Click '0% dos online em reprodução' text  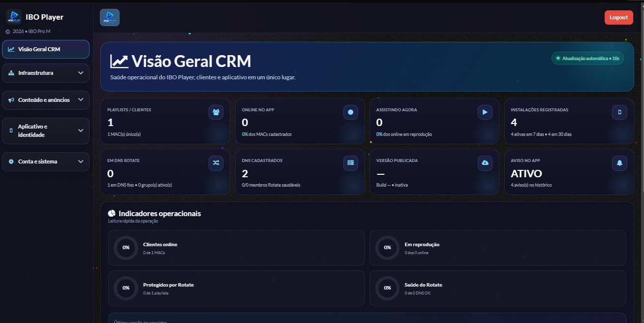click(404, 134)
